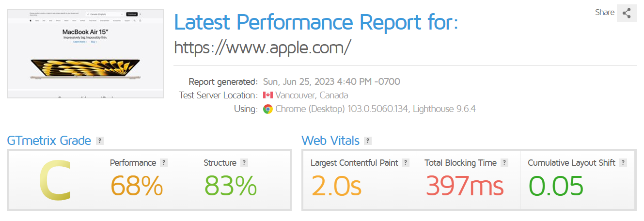Select the 0.05 Cumulative Layout Shift value
This screenshot has height=221, width=644.
click(x=556, y=185)
